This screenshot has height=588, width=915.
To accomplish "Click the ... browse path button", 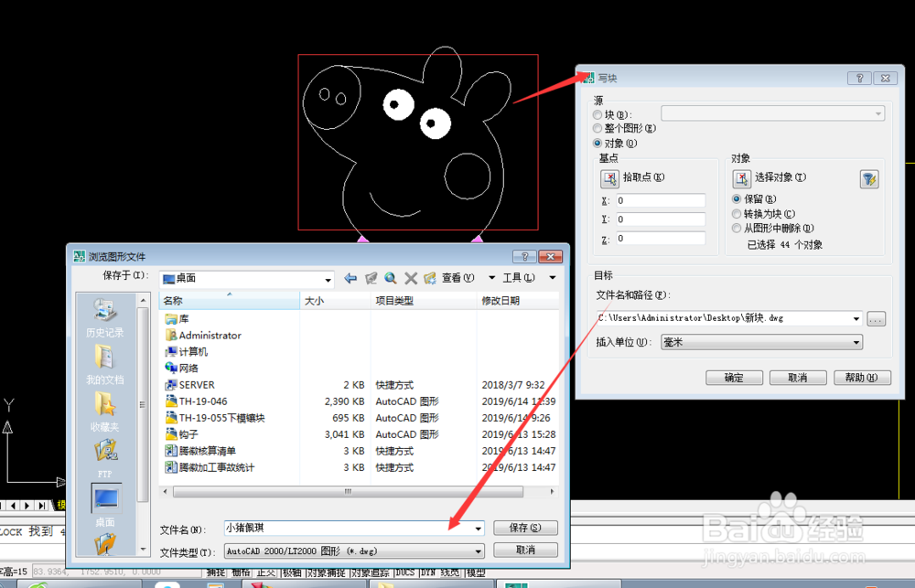I will pyautogui.click(x=876, y=318).
